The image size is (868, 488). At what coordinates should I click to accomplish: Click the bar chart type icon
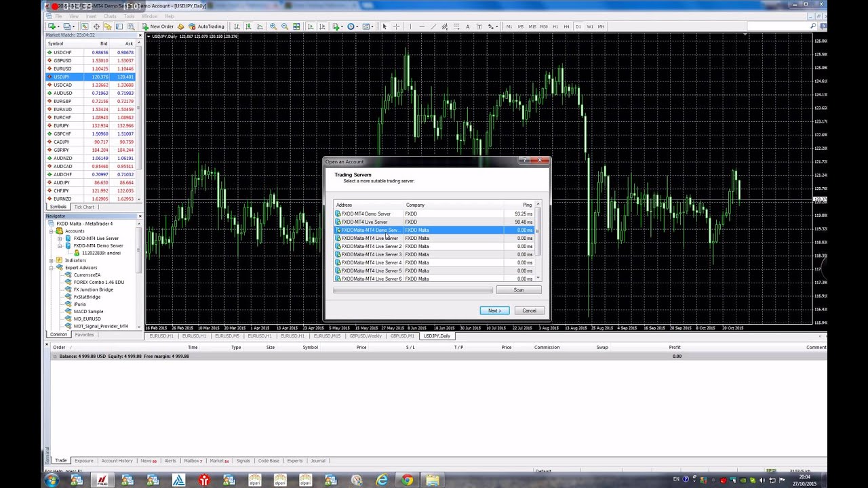pos(237,26)
